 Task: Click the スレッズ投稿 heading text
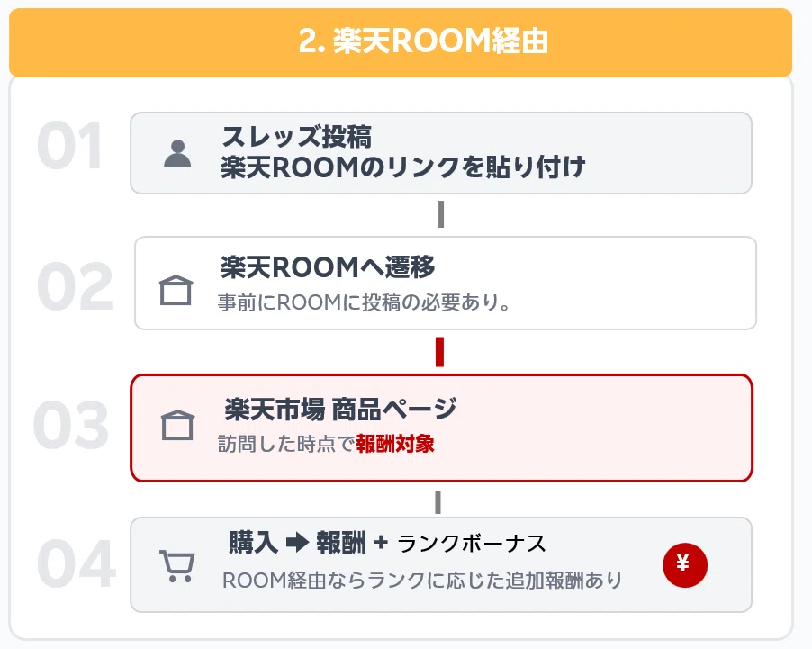(x=296, y=137)
